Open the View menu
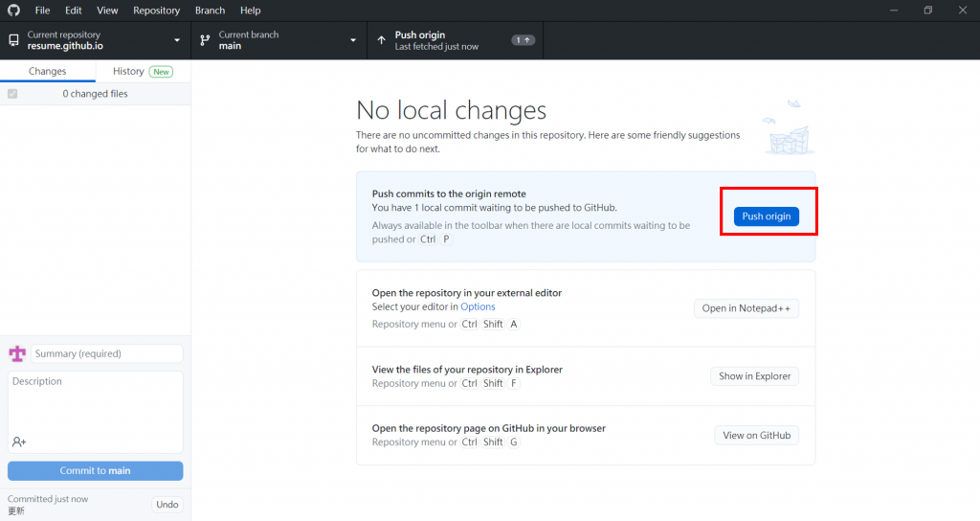The width and height of the screenshot is (980, 521). (x=107, y=11)
